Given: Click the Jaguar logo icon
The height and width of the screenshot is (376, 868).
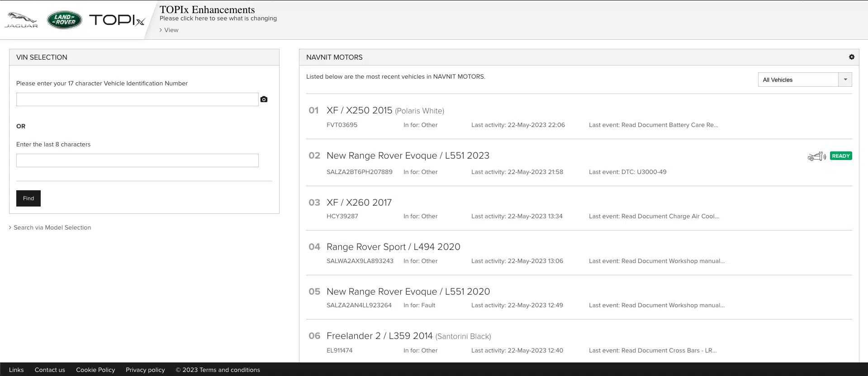Looking at the screenshot, I should pos(21,20).
